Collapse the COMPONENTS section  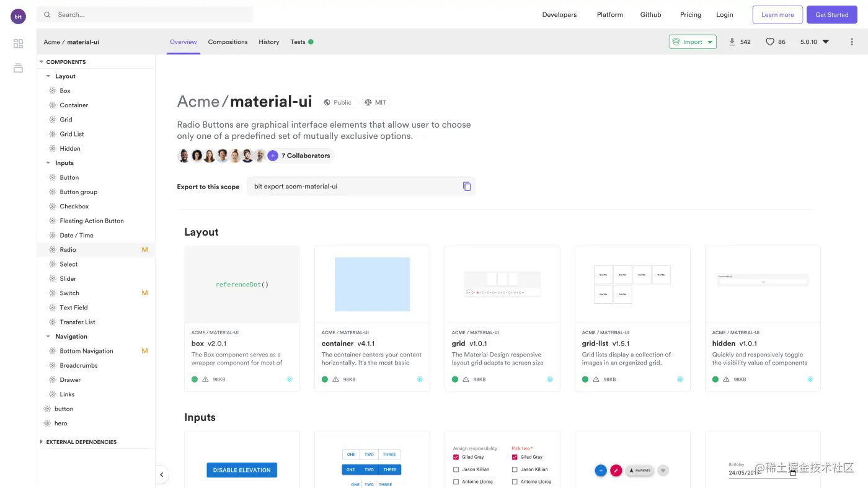click(x=41, y=62)
